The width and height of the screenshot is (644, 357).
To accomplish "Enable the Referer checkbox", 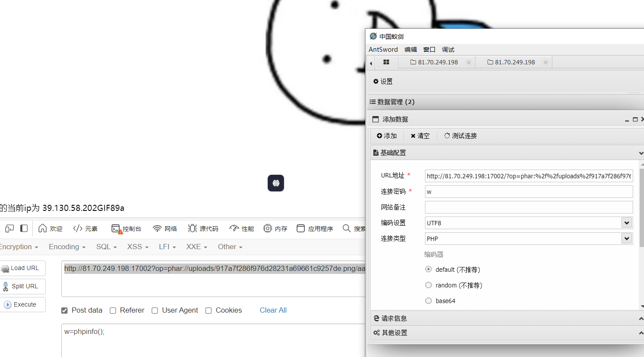I will (x=113, y=310).
